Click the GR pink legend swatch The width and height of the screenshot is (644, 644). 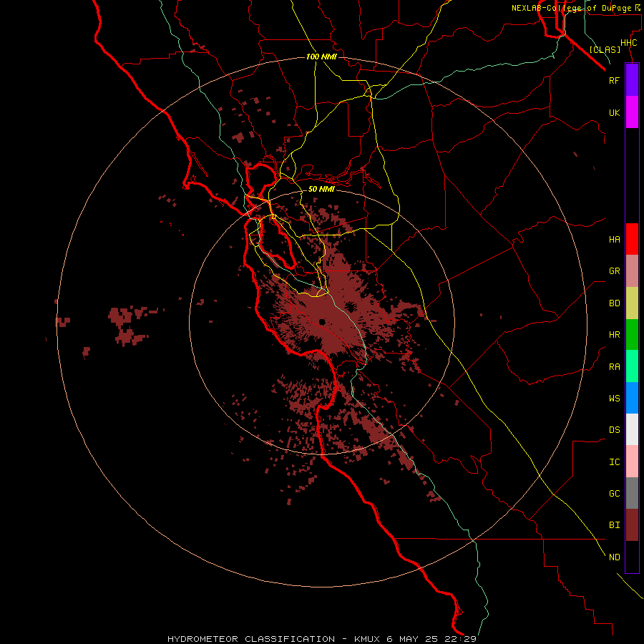point(632,271)
